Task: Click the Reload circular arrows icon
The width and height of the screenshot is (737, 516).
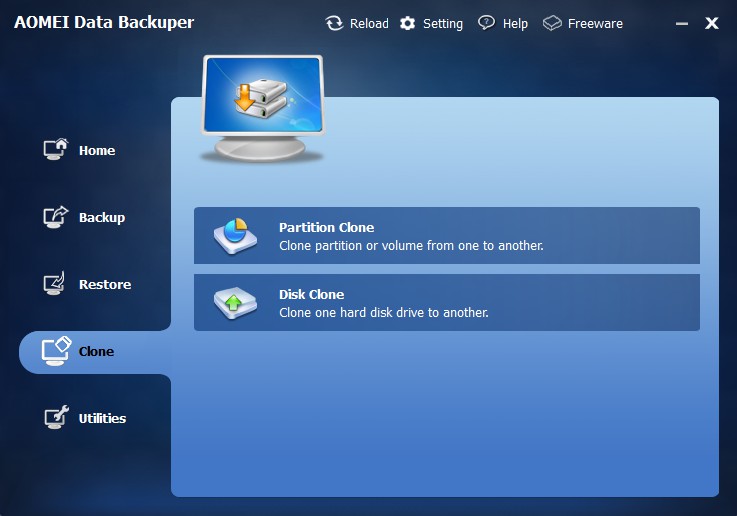Action: coord(334,23)
